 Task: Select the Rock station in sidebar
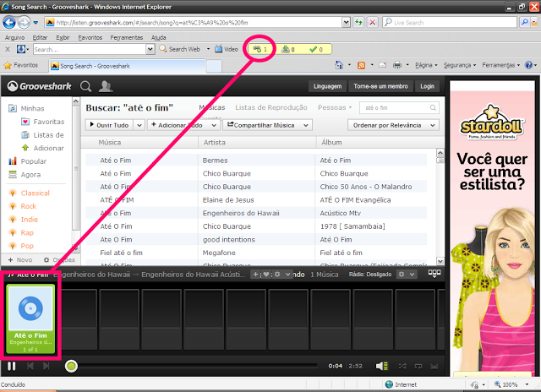[29, 206]
